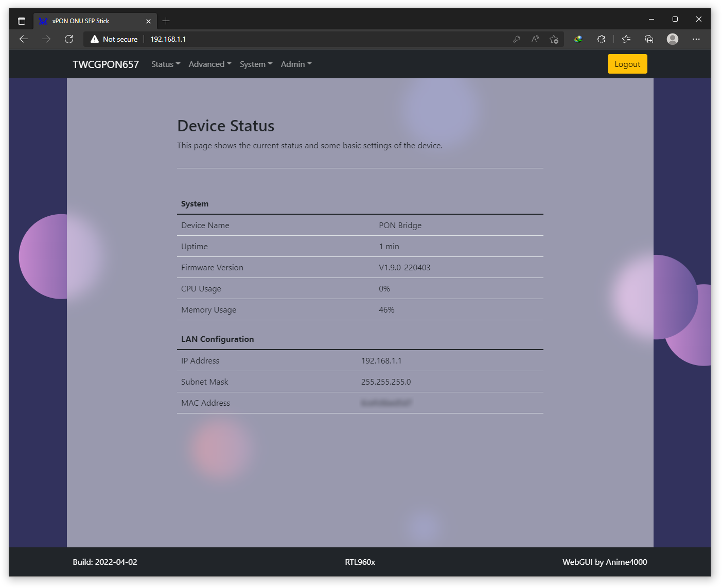This screenshot has height=588, width=722.
Task: Expand the Advanced dropdown menu
Action: [x=210, y=64]
